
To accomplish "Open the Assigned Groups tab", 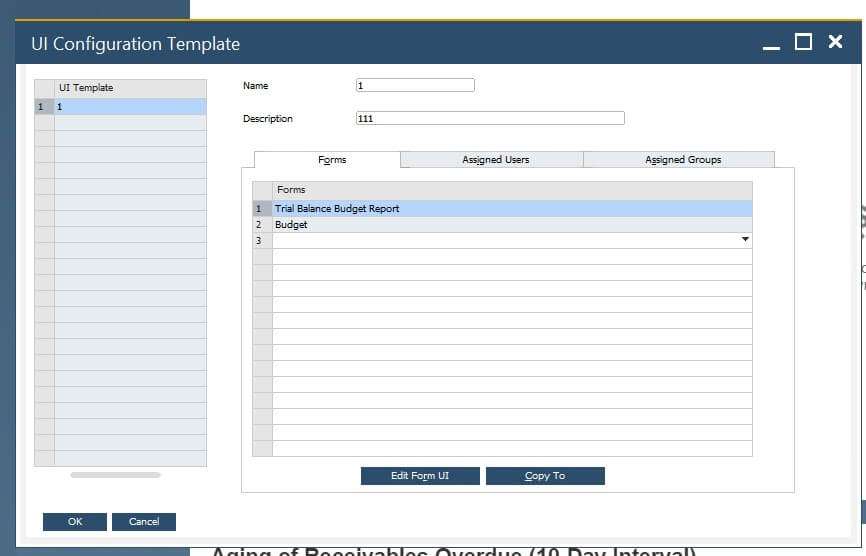I will (679, 160).
